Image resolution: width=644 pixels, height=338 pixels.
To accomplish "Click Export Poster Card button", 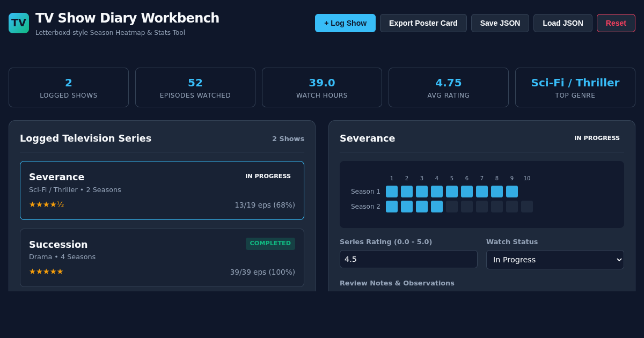I will pos(423,23).
